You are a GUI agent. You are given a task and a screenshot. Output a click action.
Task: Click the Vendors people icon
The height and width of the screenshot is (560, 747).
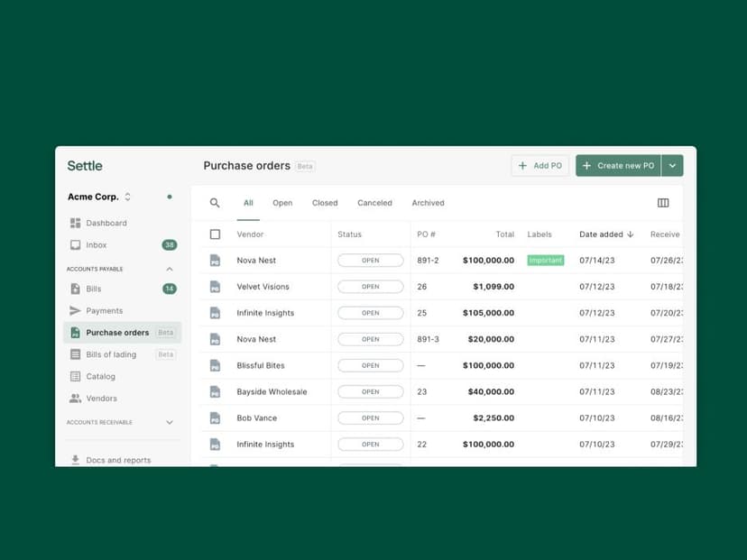tap(76, 398)
